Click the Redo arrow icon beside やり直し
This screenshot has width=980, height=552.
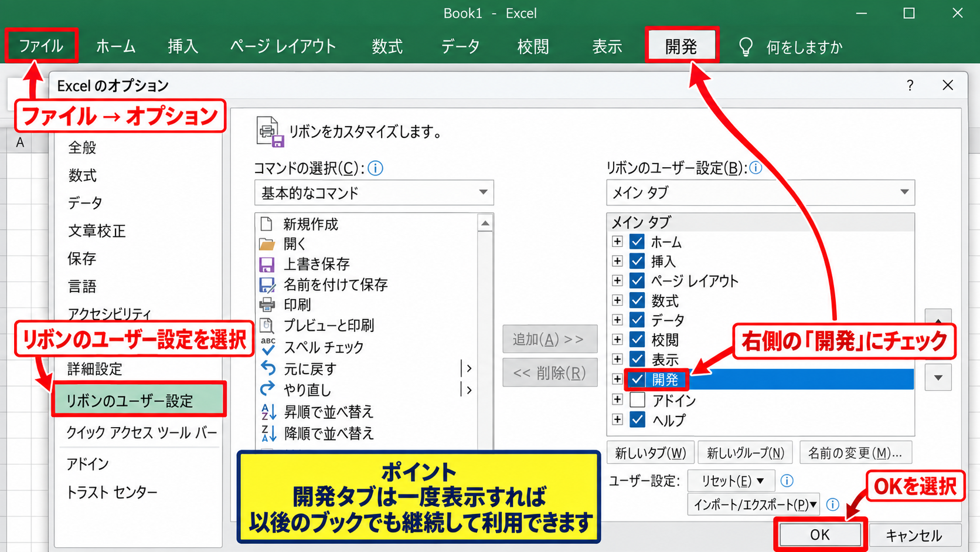(x=268, y=388)
